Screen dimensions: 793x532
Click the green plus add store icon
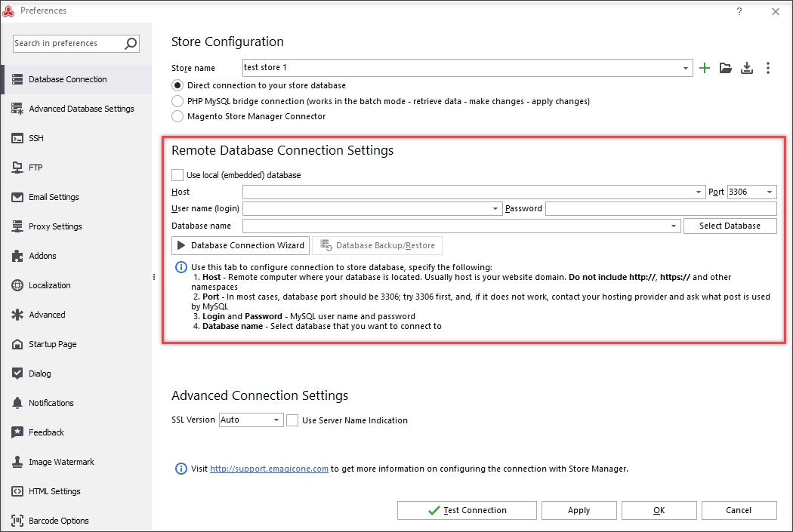[x=705, y=68]
